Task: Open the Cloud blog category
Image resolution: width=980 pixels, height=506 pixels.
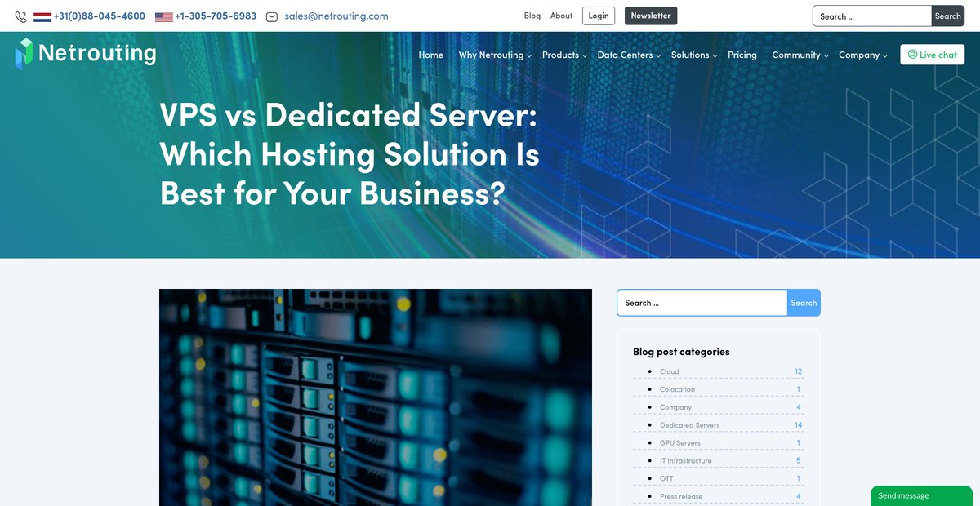Action: coord(670,371)
